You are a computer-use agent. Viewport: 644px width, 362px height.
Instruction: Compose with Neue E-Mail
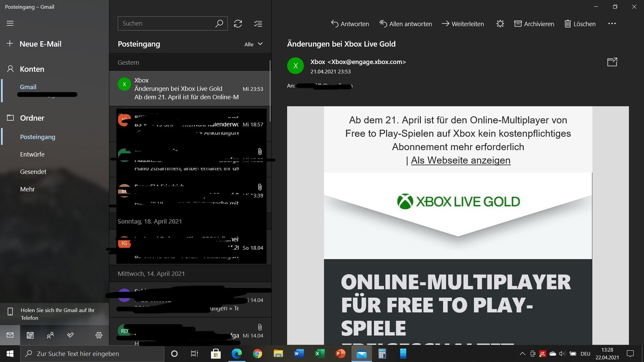40,44
